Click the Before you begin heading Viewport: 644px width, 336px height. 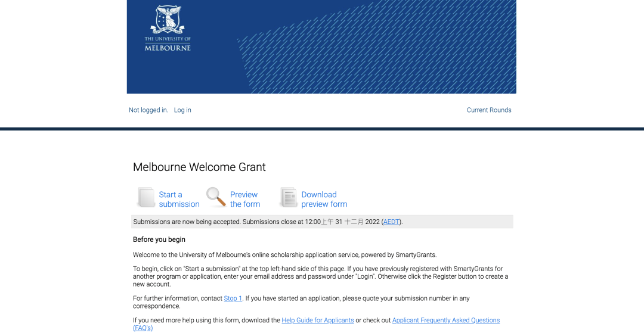159,239
